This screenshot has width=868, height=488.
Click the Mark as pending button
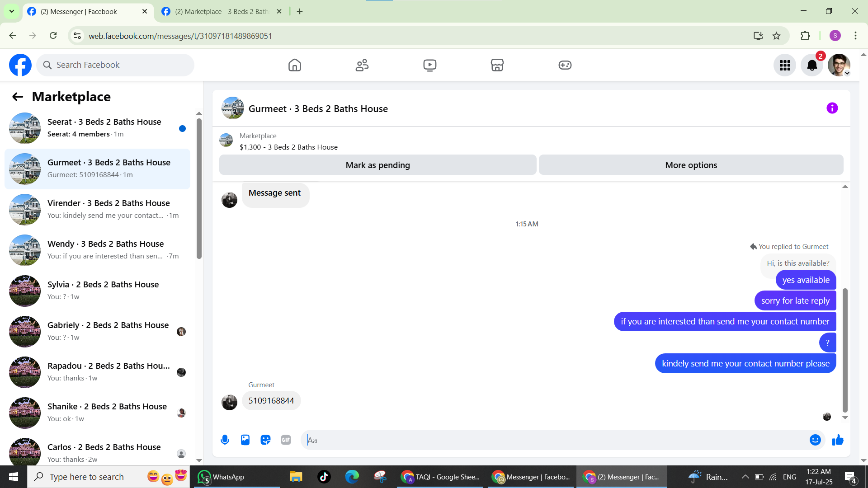point(378,165)
